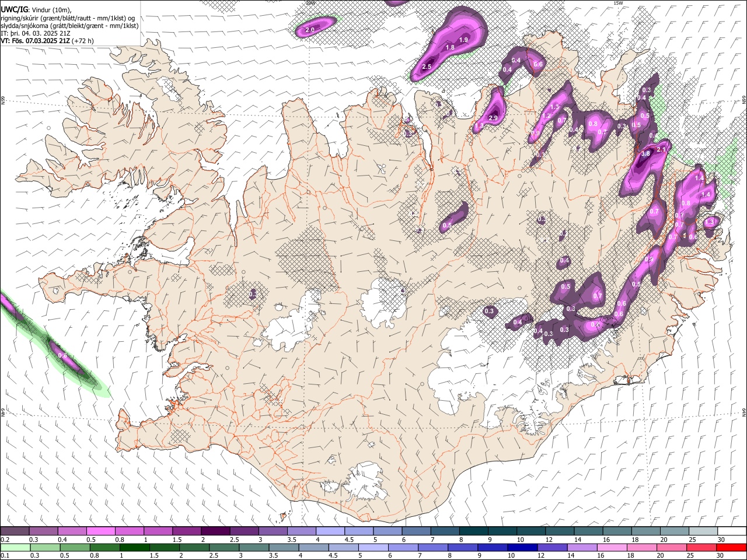
Task: Click the 15W longitude label
Action: coord(618,3)
